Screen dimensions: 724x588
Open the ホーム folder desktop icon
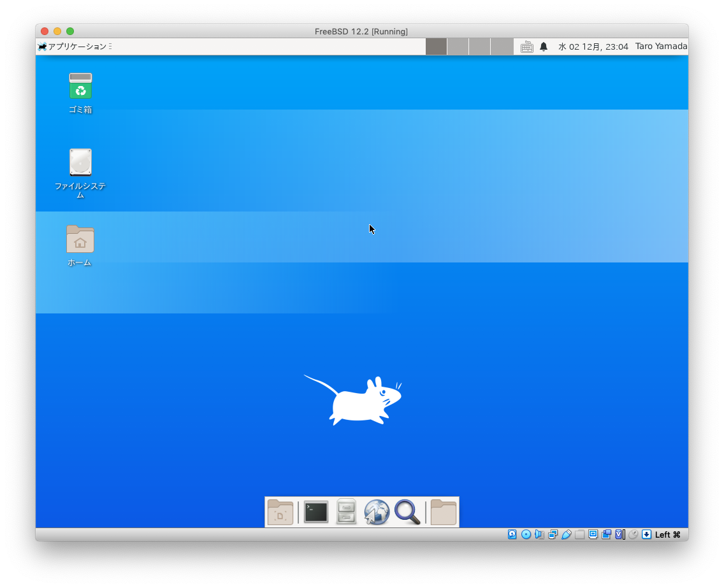(80, 240)
